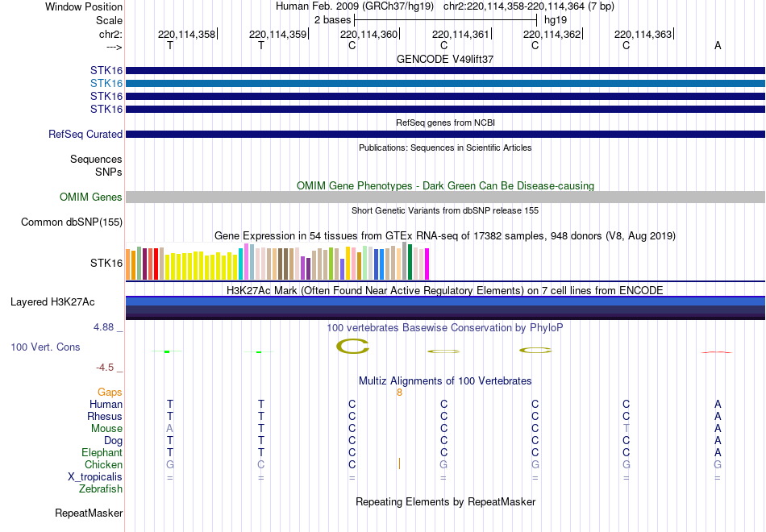The height and width of the screenshot is (532, 766).
Task: Click position label 220,114,360
Action: point(368,34)
